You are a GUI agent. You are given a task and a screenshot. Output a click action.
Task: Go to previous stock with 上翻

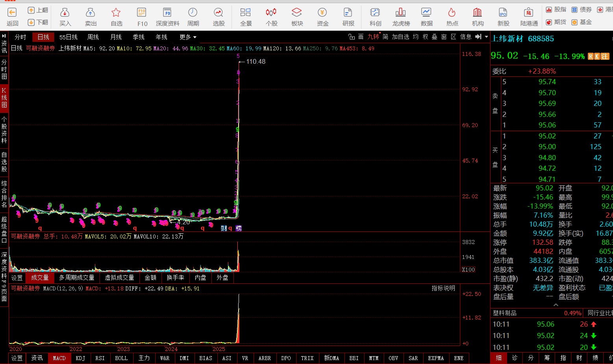pyautogui.click(x=38, y=10)
